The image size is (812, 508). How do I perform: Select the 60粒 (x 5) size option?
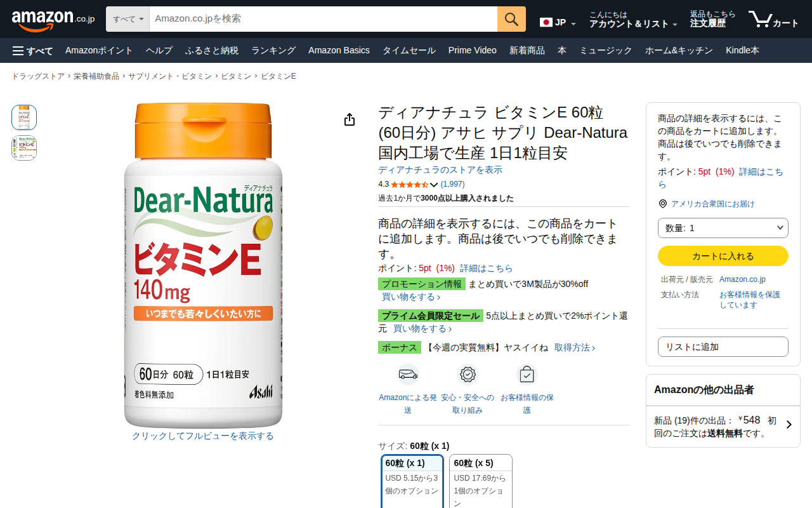pos(481,481)
